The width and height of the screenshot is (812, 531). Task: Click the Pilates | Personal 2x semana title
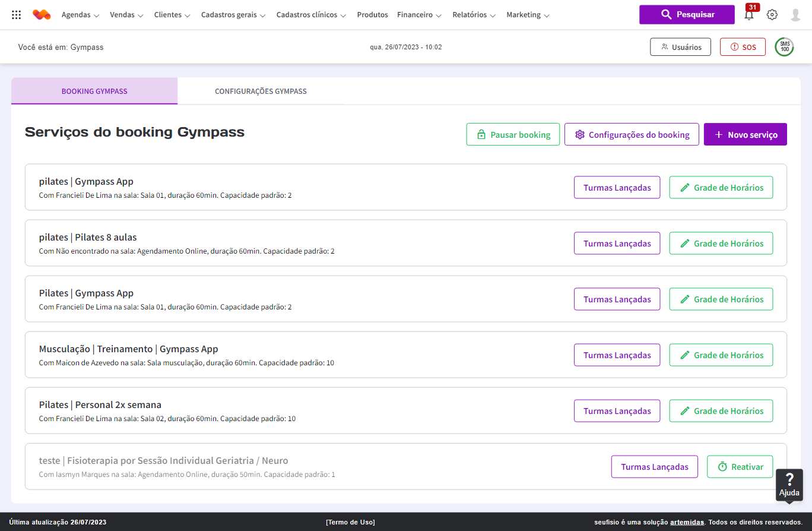coord(100,404)
